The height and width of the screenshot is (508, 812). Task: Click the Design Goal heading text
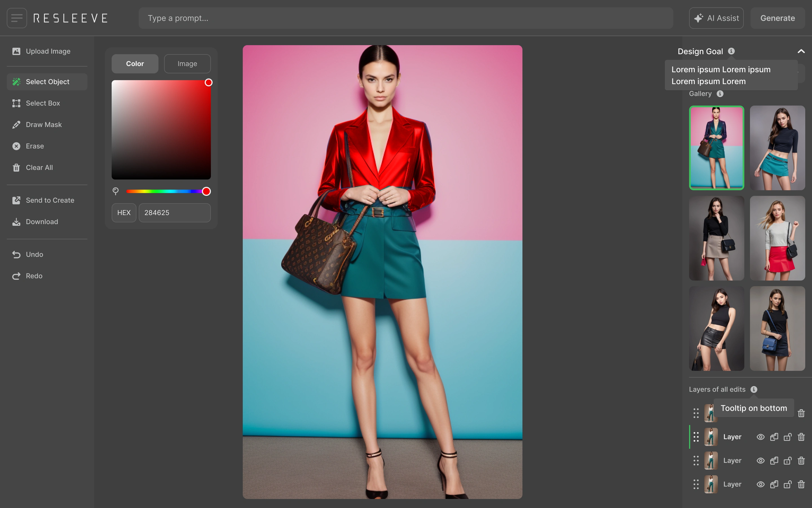click(x=700, y=51)
